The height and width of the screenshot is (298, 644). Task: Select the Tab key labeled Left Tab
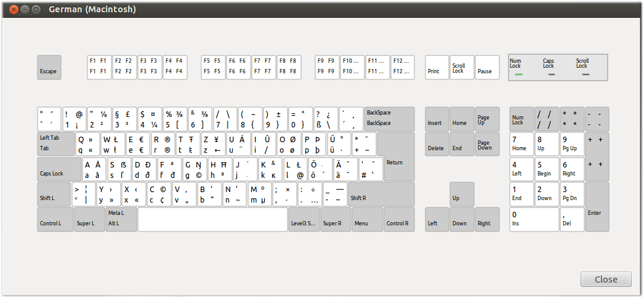point(56,144)
